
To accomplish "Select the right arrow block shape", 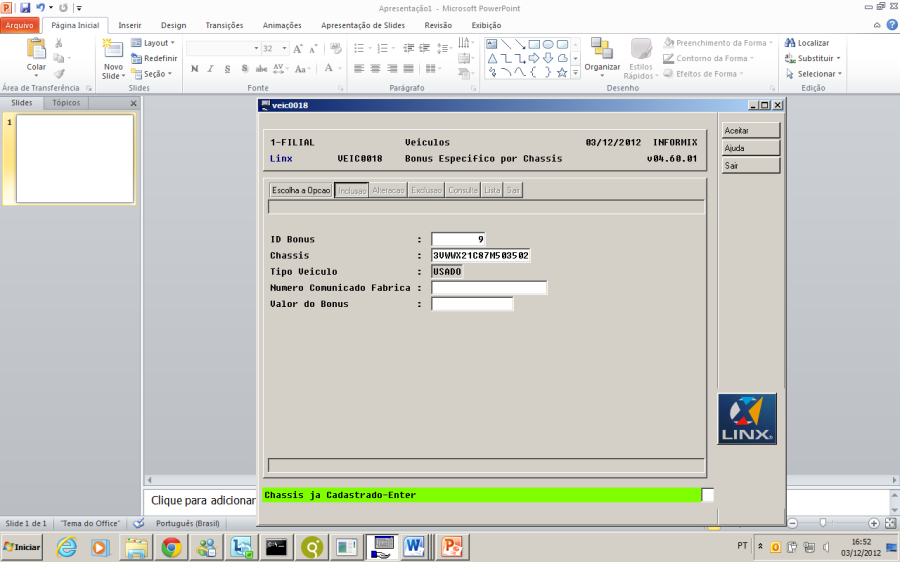I will [534, 59].
